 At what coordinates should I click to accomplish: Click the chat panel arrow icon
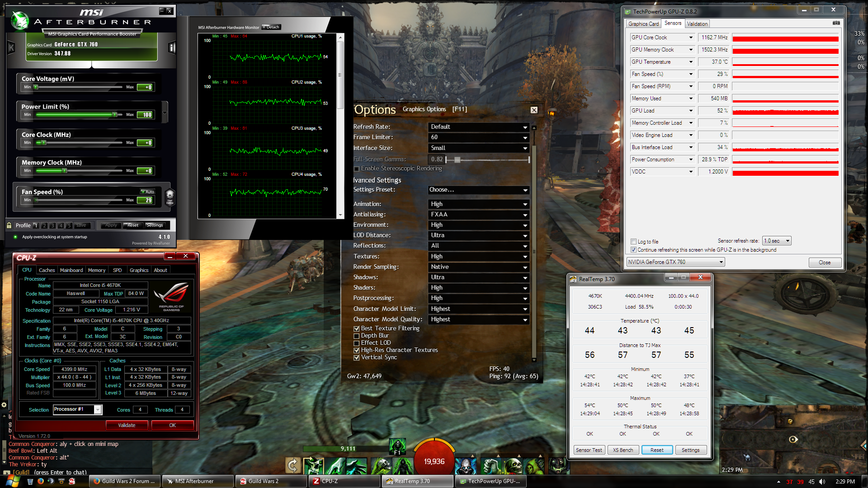[6, 473]
